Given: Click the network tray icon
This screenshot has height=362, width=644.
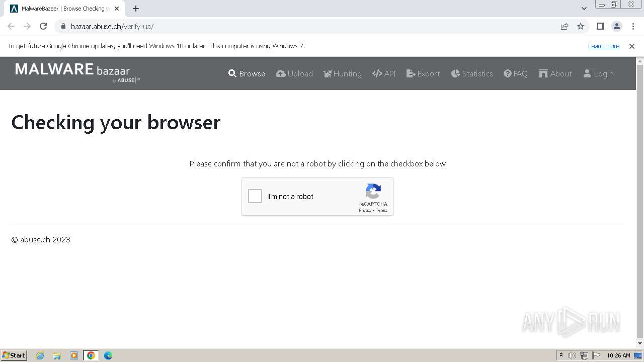Looking at the screenshot, I should [x=584, y=355].
